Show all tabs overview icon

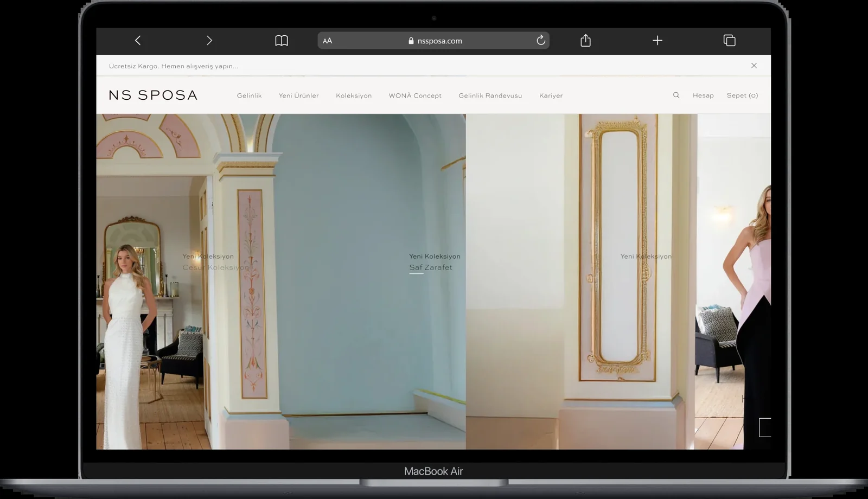pyautogui.click(x=730, y=40)
